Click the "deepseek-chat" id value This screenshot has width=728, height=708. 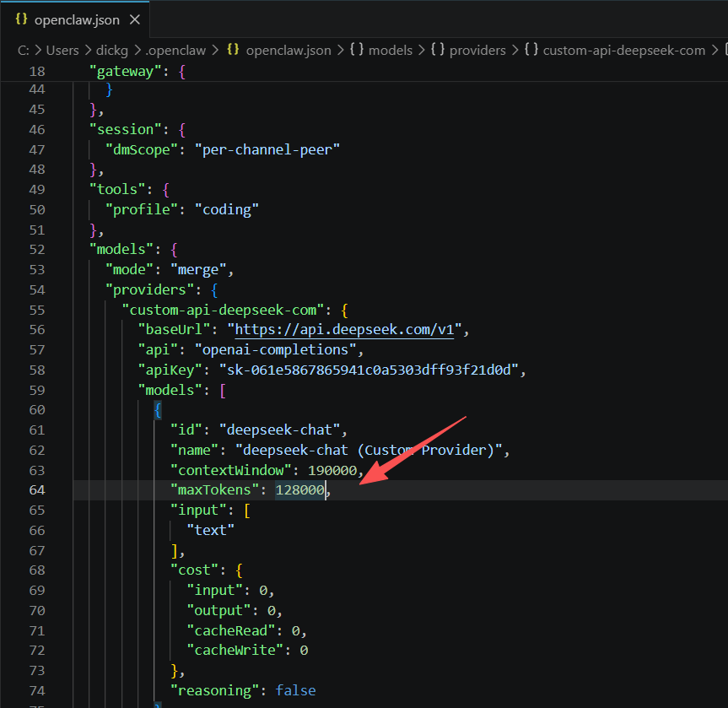[x=279, y=430]
